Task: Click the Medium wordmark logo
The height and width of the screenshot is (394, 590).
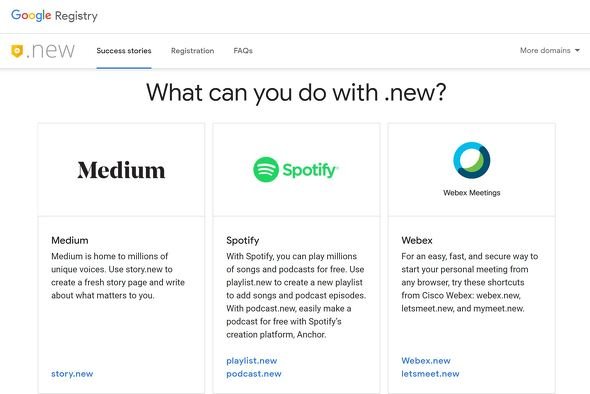Action: click(121, 170)
